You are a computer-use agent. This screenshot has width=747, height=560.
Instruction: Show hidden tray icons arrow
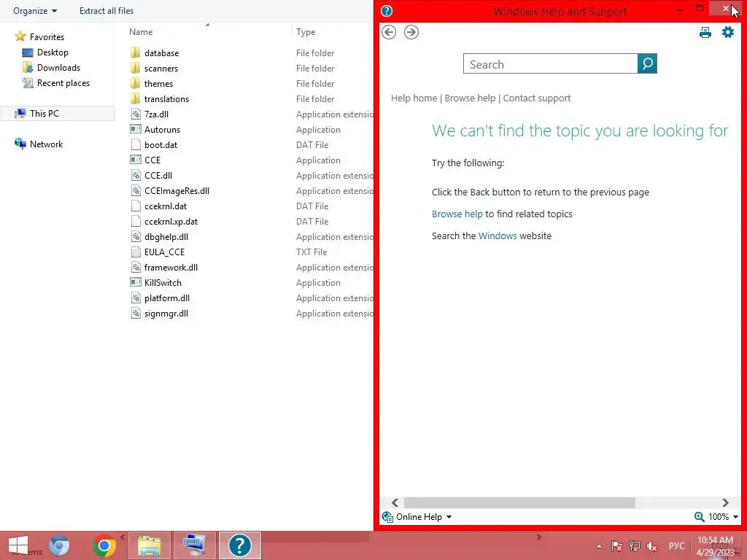599,546
